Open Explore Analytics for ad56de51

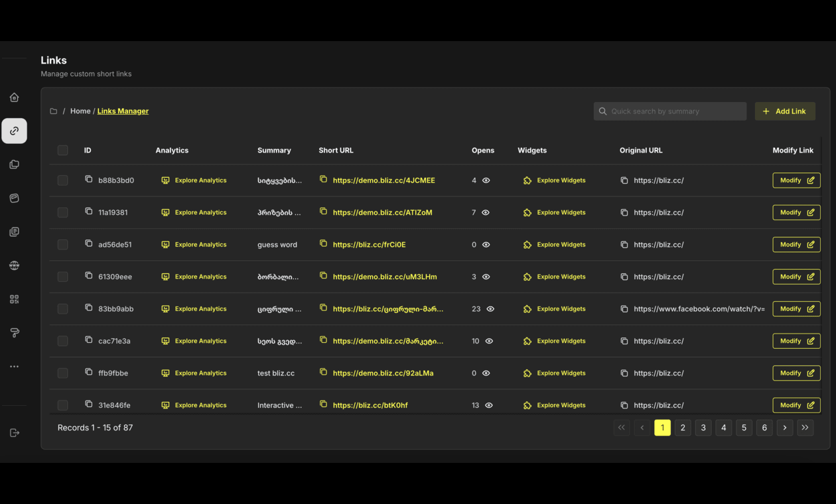(x=194, y=244)
